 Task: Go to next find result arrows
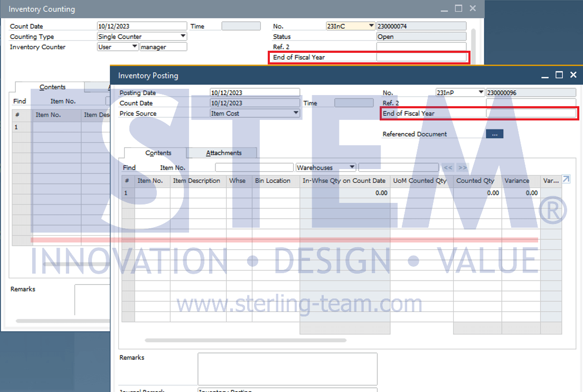pyautogui.click(x=463, y=167)
